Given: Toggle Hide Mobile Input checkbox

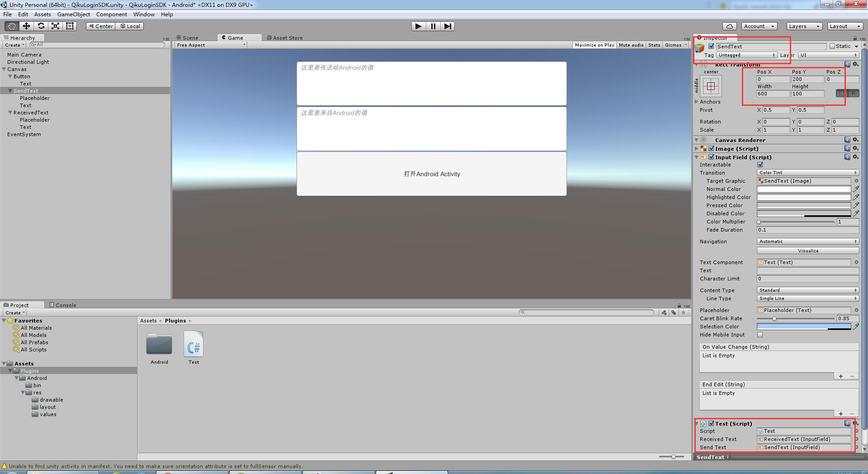Looking at the screenshot, I should (760, 335).
